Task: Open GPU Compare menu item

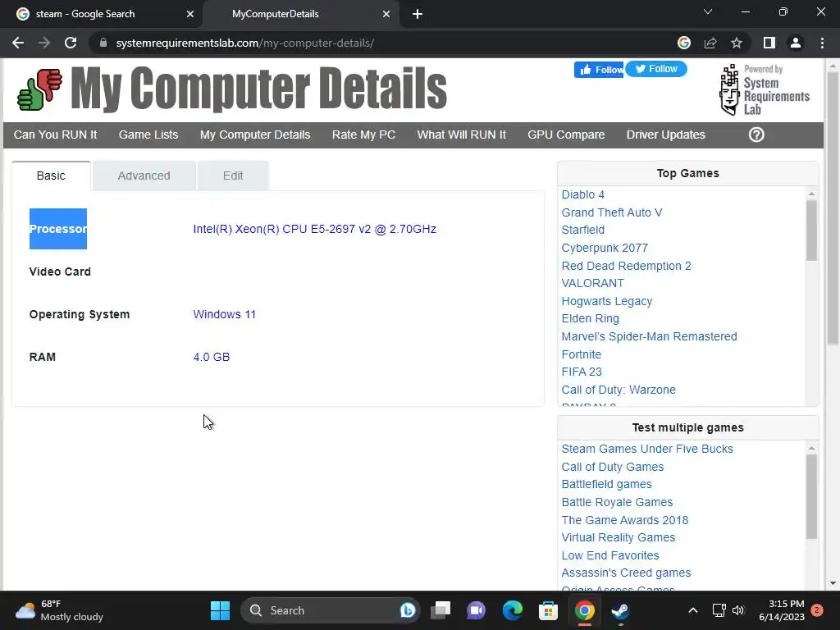Action: pos(566,135)
